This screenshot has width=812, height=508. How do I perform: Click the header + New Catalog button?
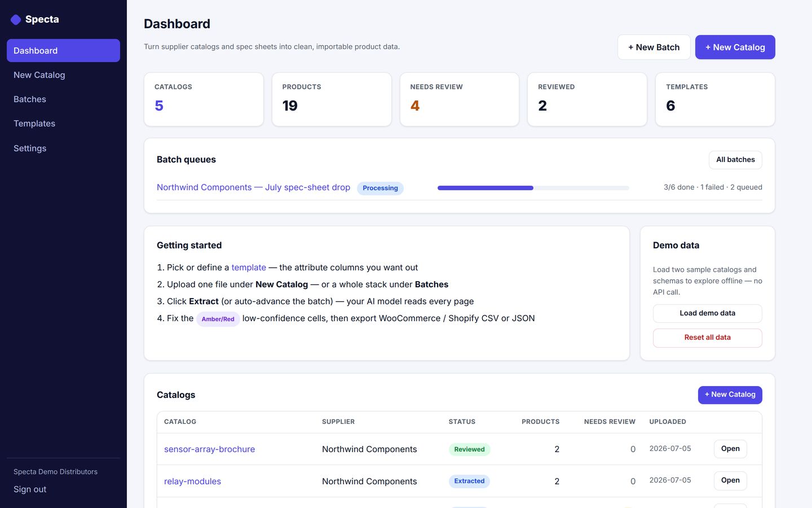(x=735, y=47)
